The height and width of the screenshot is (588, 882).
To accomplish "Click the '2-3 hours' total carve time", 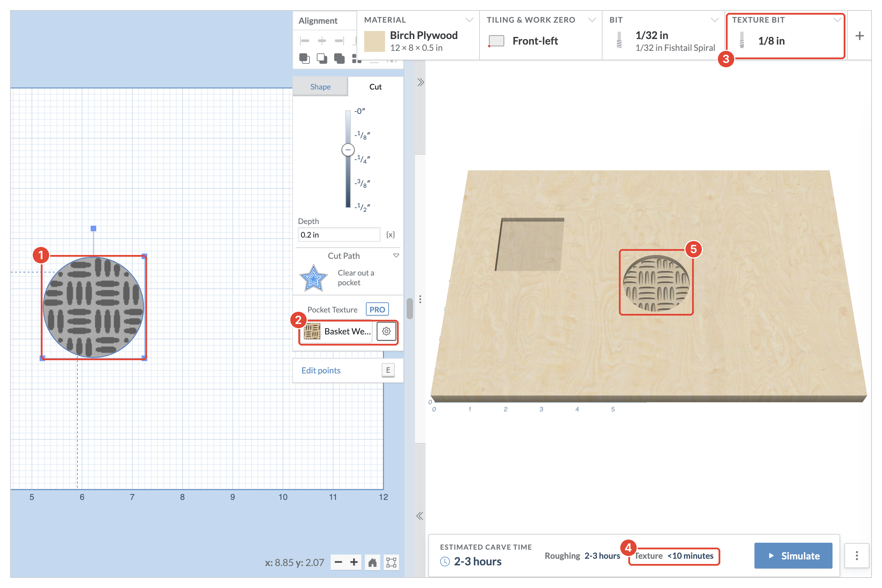I will click(477, 562).
